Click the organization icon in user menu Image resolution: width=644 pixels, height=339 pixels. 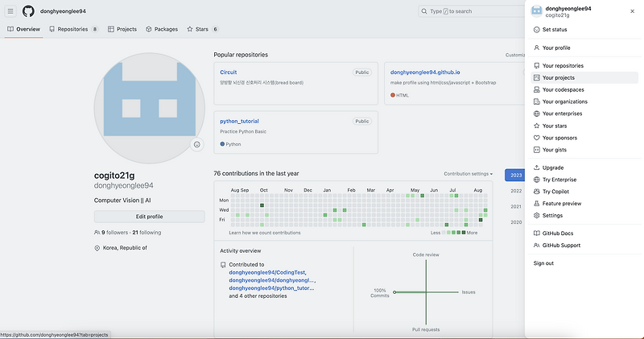tap(536, 101)
